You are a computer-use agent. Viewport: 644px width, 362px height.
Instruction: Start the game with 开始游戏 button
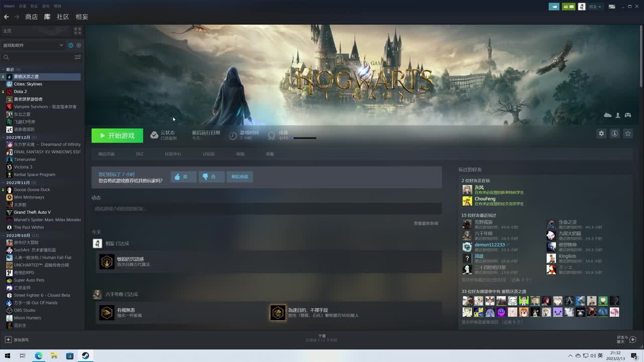(x=117, y=136)
